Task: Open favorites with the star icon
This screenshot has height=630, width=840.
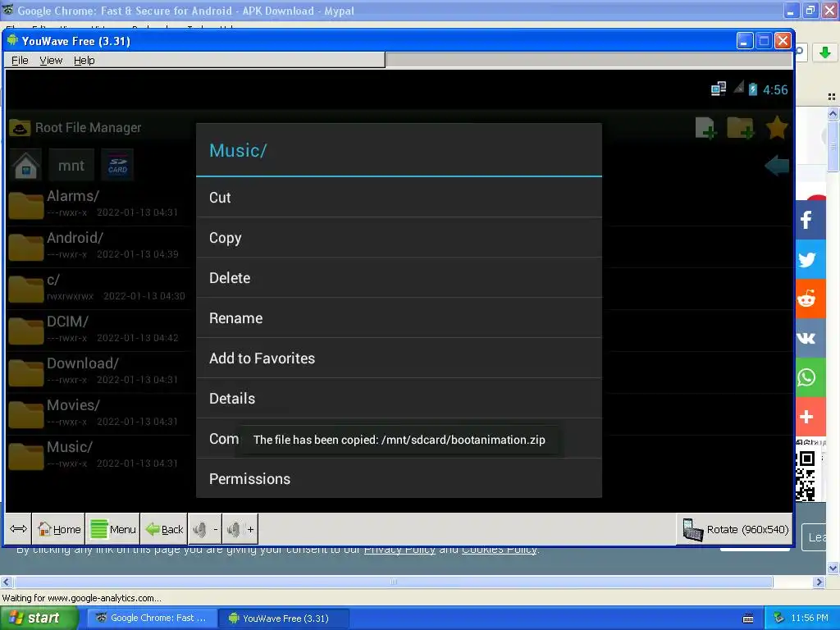Action: point(776,128)
